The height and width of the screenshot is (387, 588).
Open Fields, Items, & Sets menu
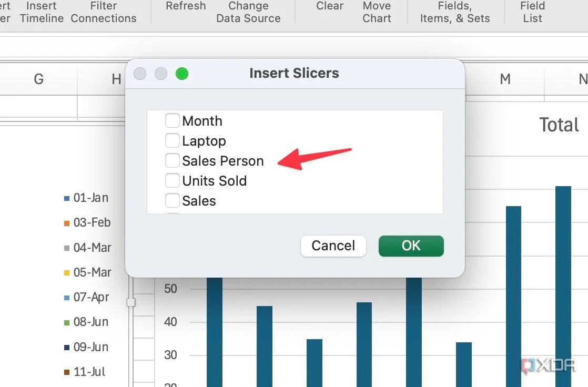455,12
